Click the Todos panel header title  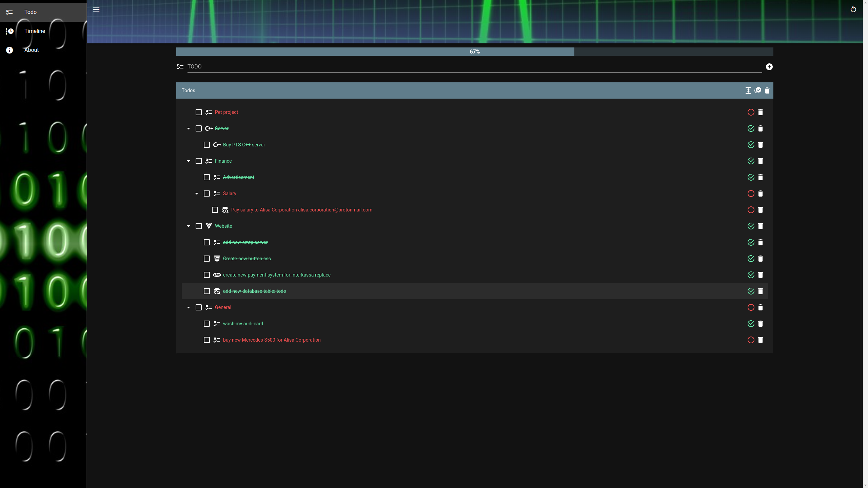tap(189, 90)
